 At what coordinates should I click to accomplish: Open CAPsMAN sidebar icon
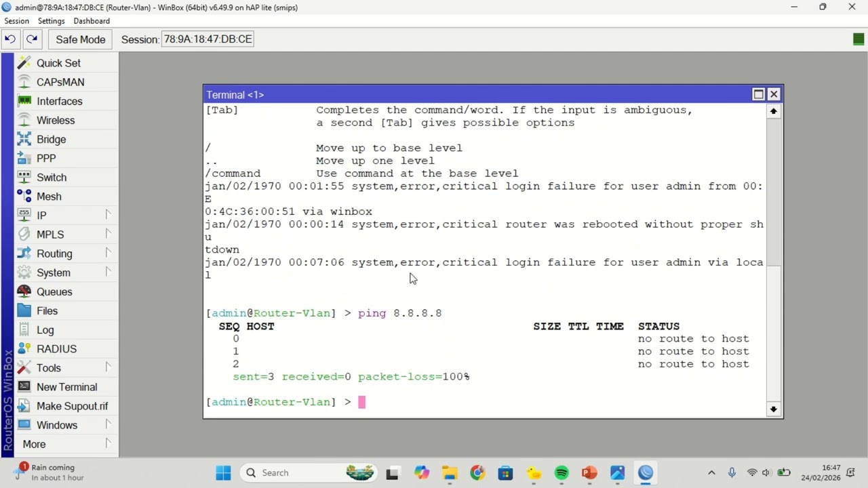click(x=24, y=82)
